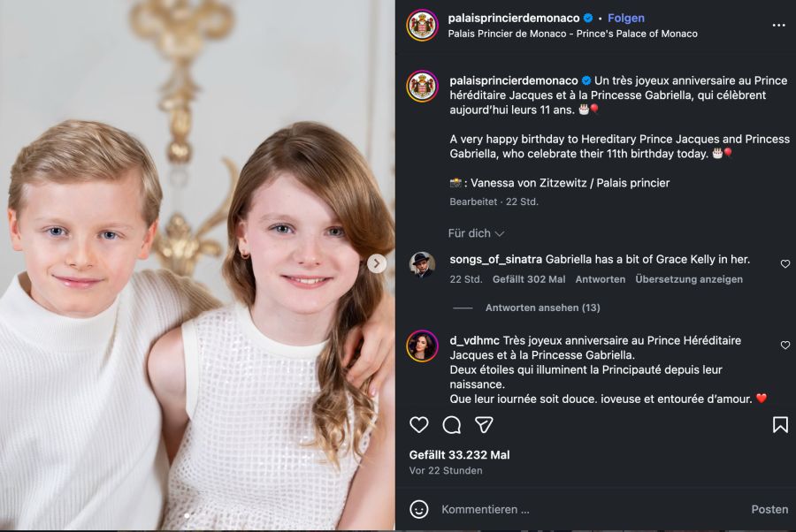Go to next photo in carousel
The height and width of the screenshot is (532, 796).
(377, 263)
